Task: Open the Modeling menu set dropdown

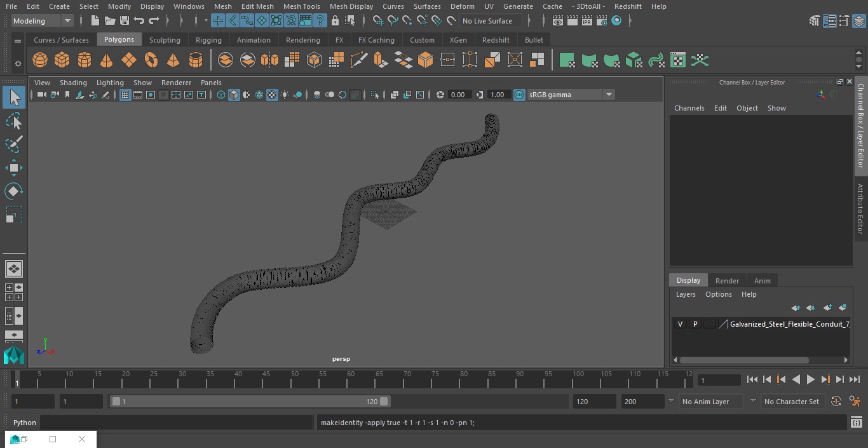Action: (x=43, y=21)
